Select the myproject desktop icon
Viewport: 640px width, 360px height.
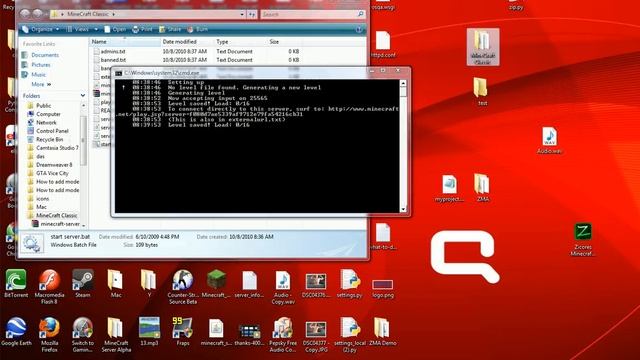[x=449, y=188]
